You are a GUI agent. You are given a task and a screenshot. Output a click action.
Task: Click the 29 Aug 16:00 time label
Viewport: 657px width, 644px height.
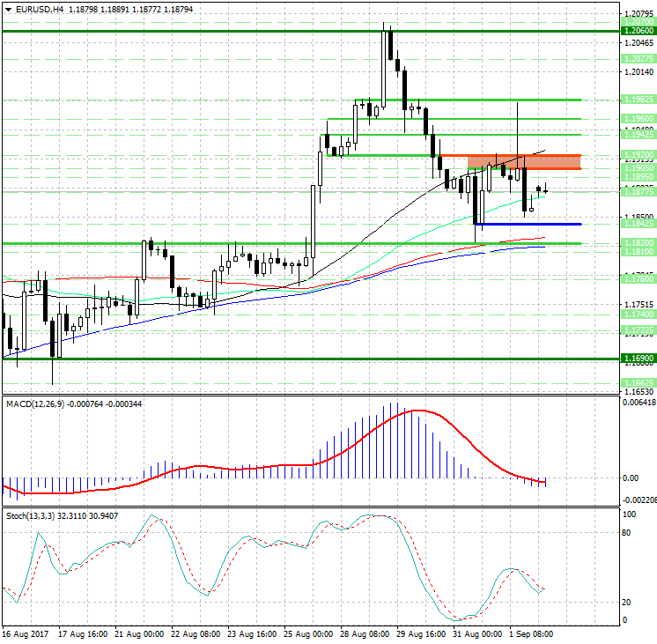pos(421,634)
